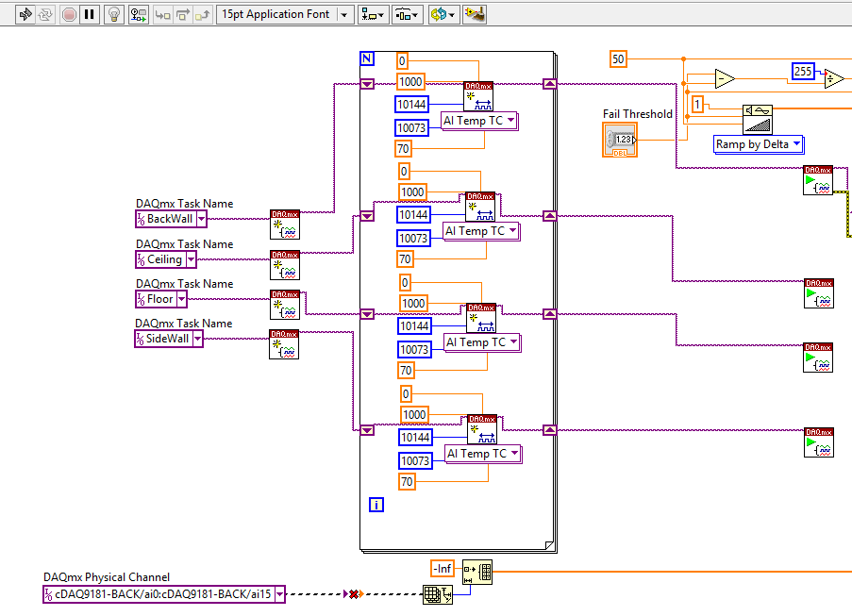
Task: Click the blue integer constant 255
Action: 803,71
